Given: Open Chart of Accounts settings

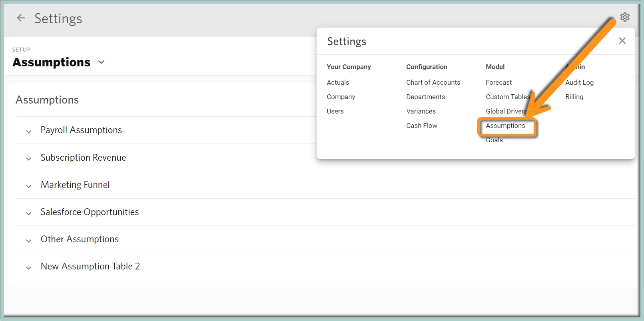Looking at the screenshot, I should (x=433, y=82).
